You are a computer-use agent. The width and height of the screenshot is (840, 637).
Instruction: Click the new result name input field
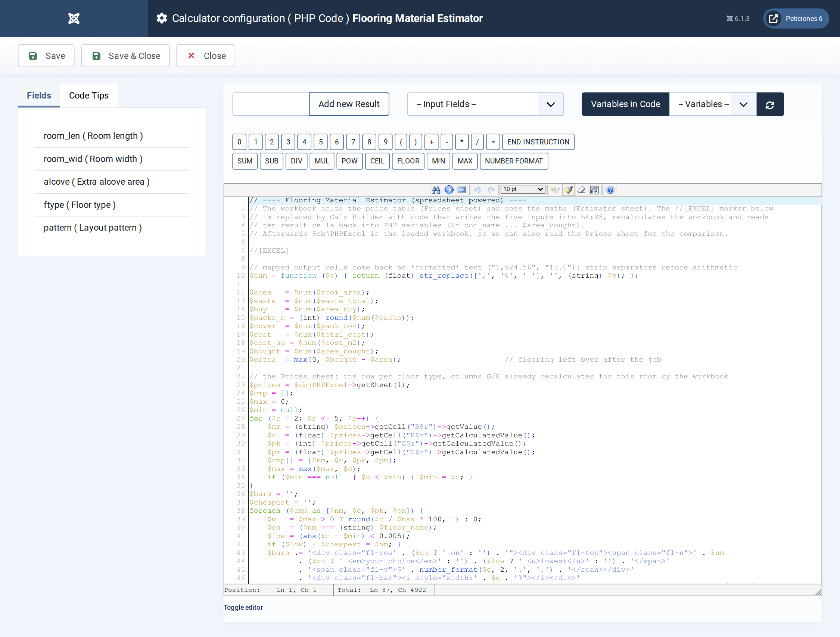click(271, 104)
